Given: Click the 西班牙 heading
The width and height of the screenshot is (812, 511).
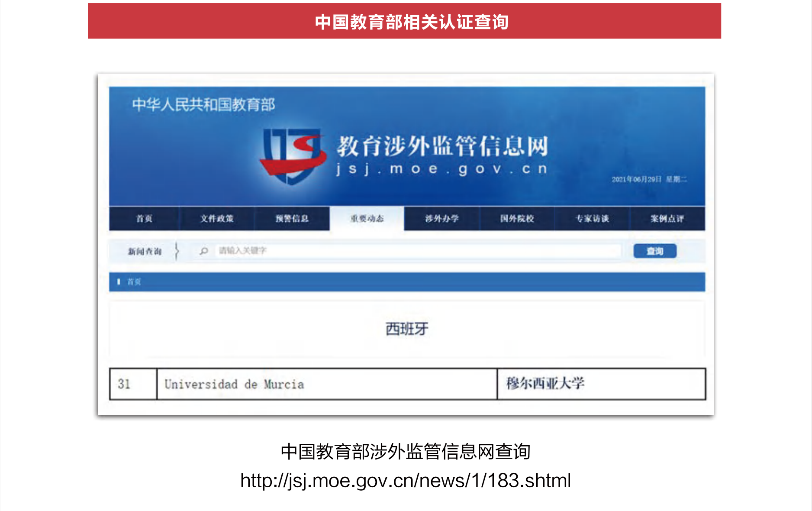Looking at the screenshot, I should click(407, 329).
